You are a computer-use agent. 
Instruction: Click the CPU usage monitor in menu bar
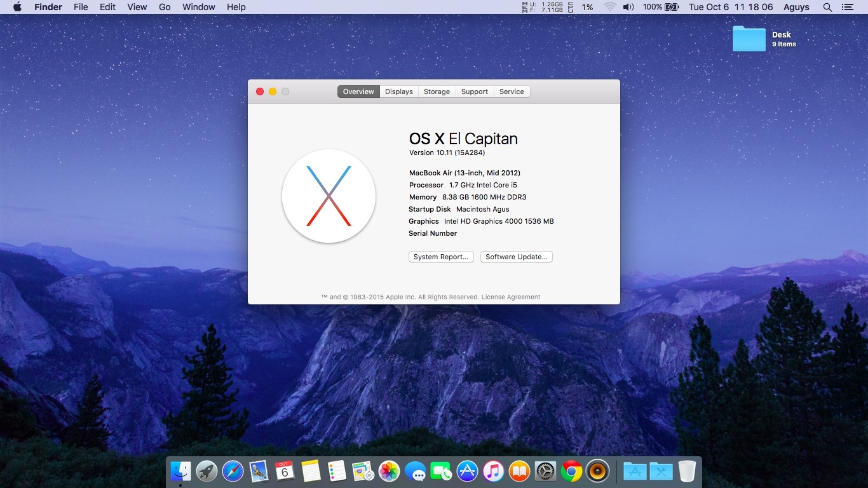click(581, 7)
